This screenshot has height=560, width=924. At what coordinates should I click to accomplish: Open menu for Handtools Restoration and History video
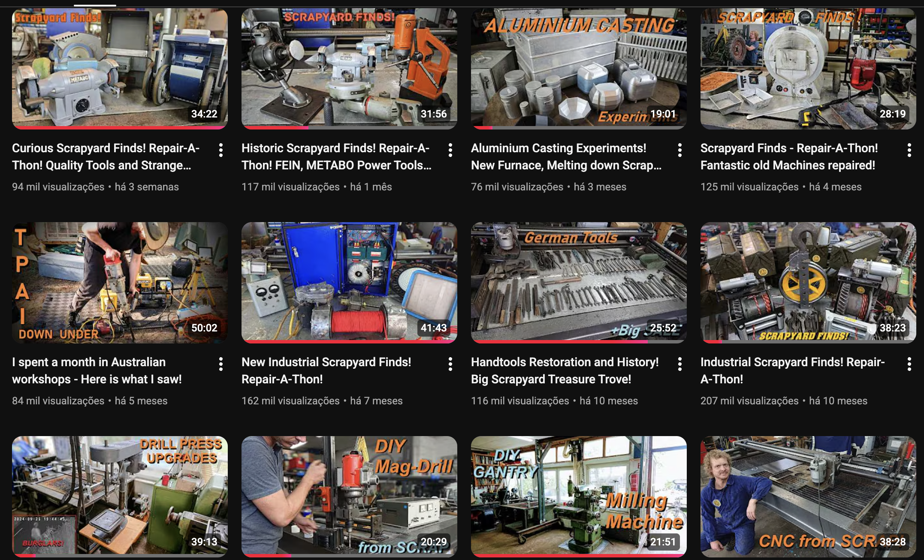click(679, 364)
